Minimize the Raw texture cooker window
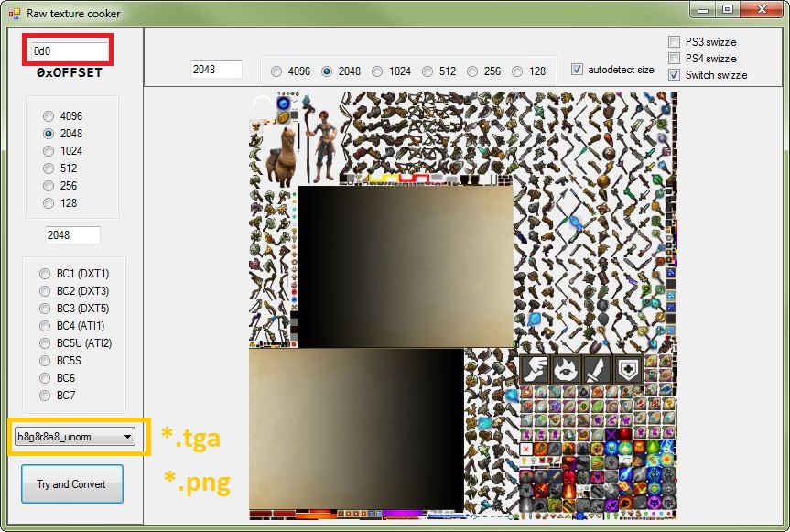The image size is (790, 532). point(703,9)
